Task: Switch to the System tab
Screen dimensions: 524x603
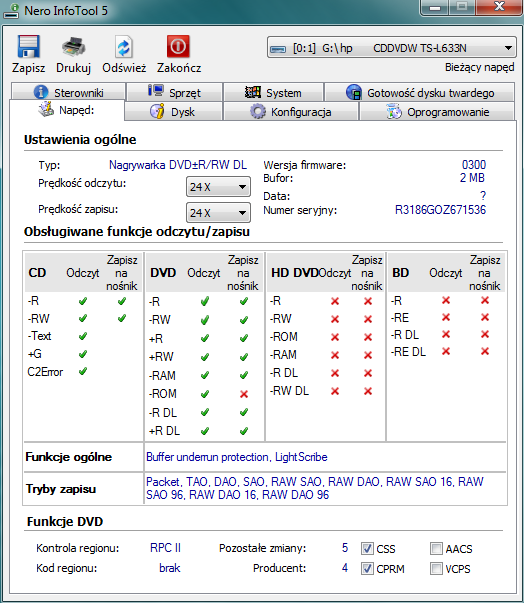Action: pos(273,92)
